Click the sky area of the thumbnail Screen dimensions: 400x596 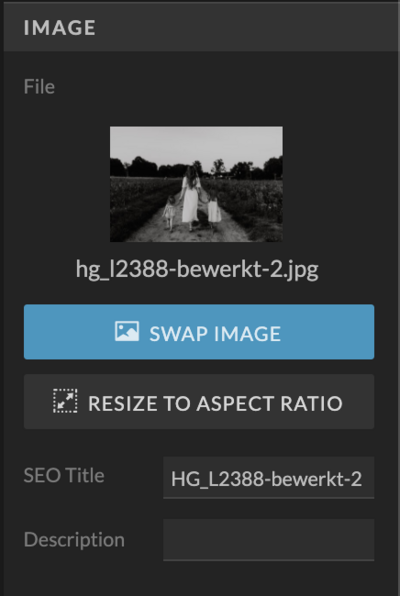coord(196,143)
